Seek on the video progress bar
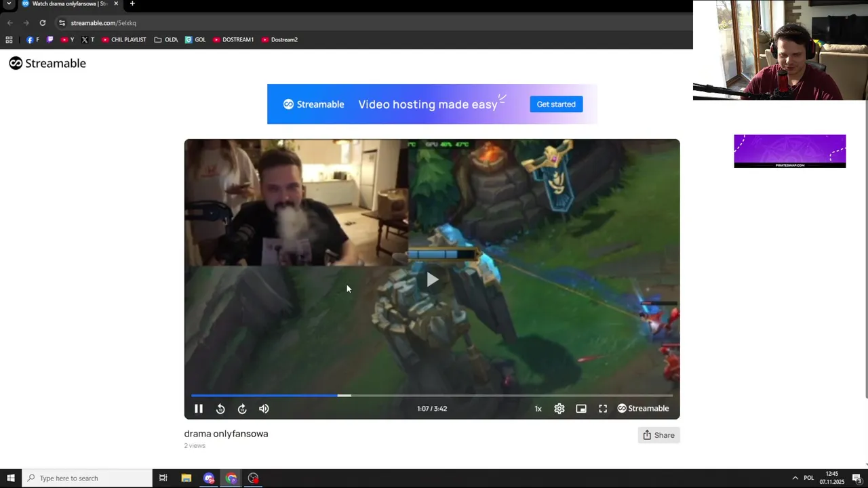 432,395
